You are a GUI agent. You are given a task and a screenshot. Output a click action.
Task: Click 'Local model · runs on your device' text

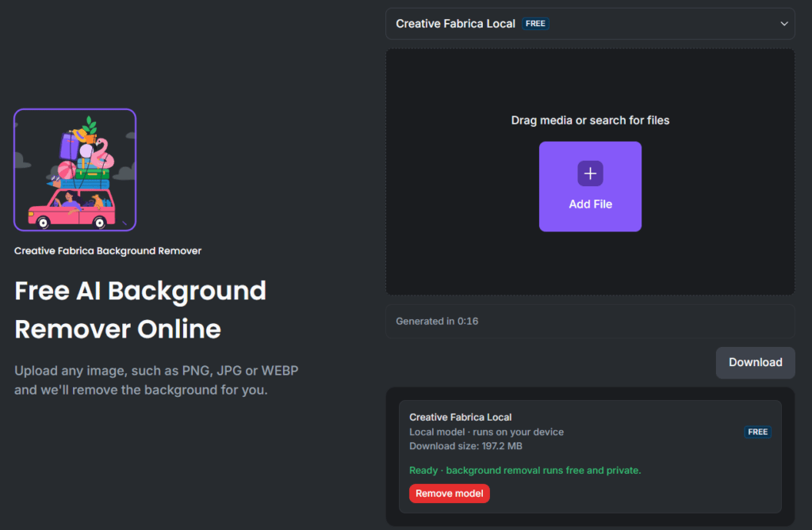(x=486, y=433)
